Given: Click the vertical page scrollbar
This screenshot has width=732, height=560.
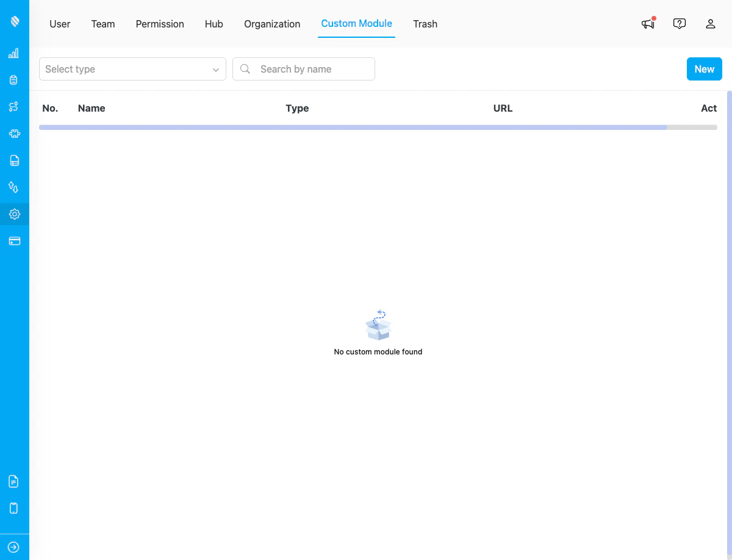Looking at the screenshot, I should point(730,323).
